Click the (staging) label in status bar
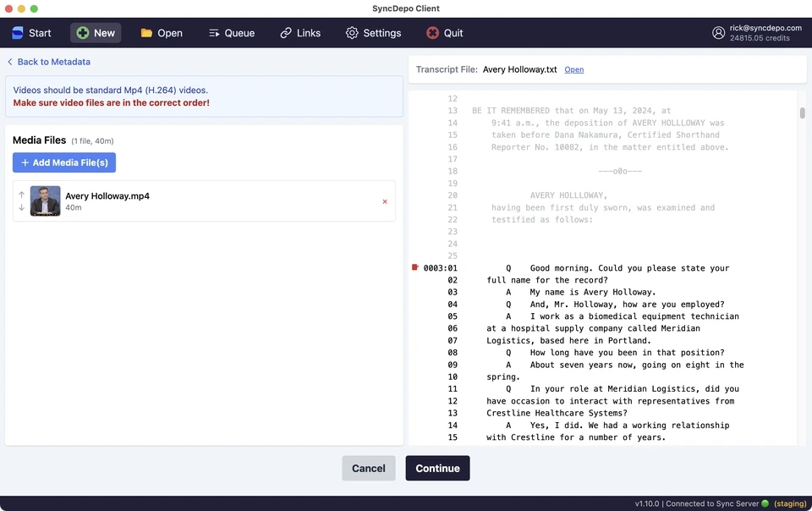 (790, 503)
